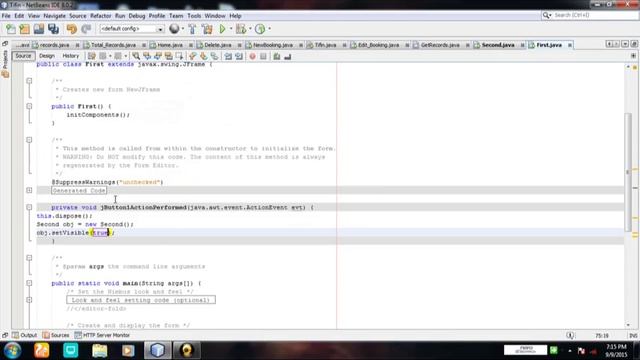Click the Shift Line Left icon

click(228, 56)
